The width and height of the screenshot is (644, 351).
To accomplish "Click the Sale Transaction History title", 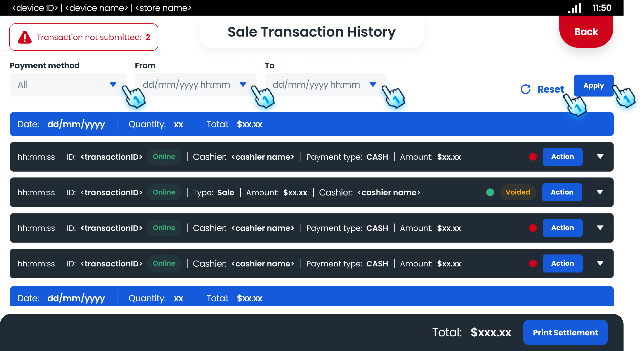I will 312,32.
